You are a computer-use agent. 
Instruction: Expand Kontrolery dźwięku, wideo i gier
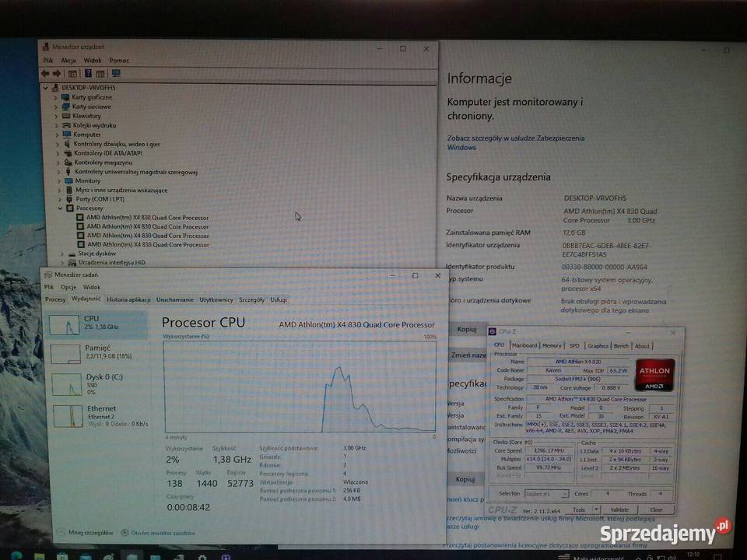[x=57, y=144]
